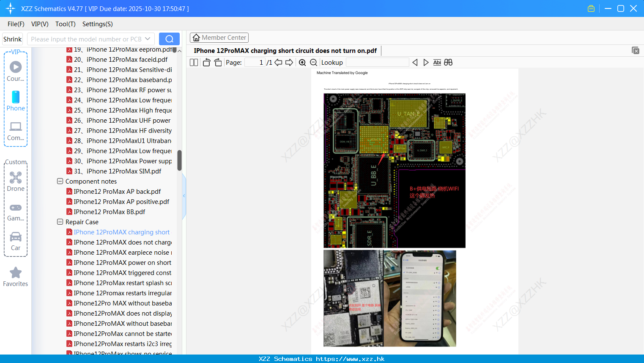Open IPhone12ProMAX does not display case

119,313
